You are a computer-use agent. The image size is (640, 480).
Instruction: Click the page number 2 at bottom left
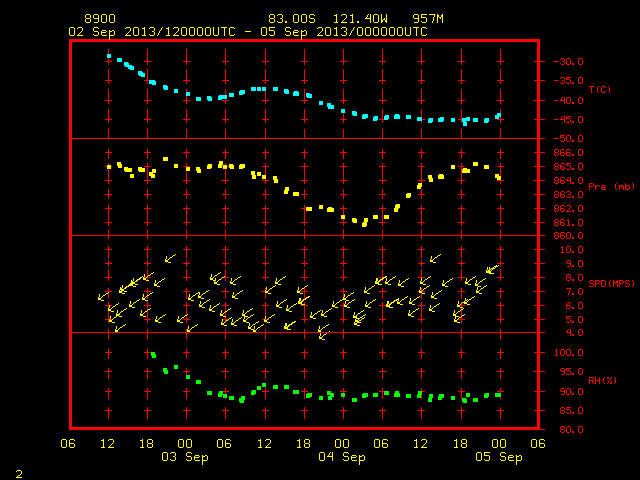pos(19,474)
